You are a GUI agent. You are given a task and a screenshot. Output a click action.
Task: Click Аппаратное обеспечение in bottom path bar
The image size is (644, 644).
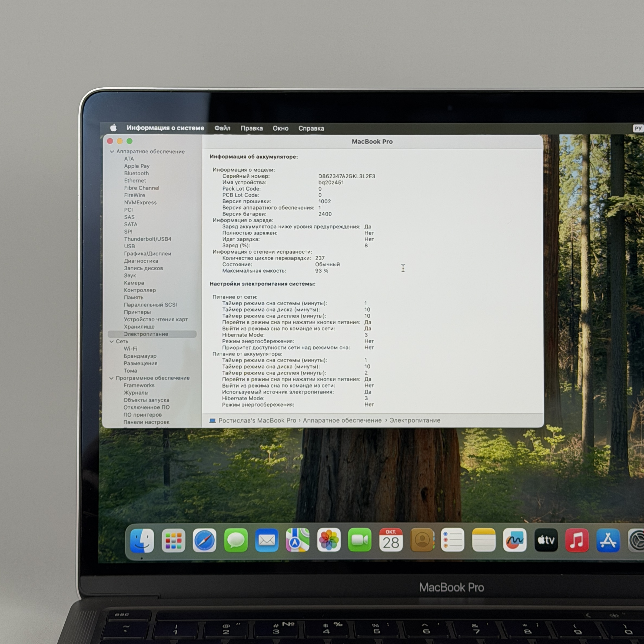tap(342, 420)
